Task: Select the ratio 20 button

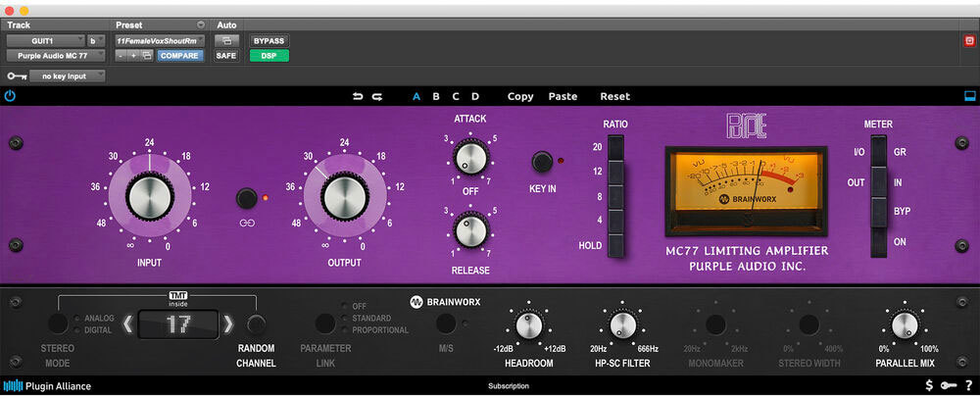Action: click(615, 147)
